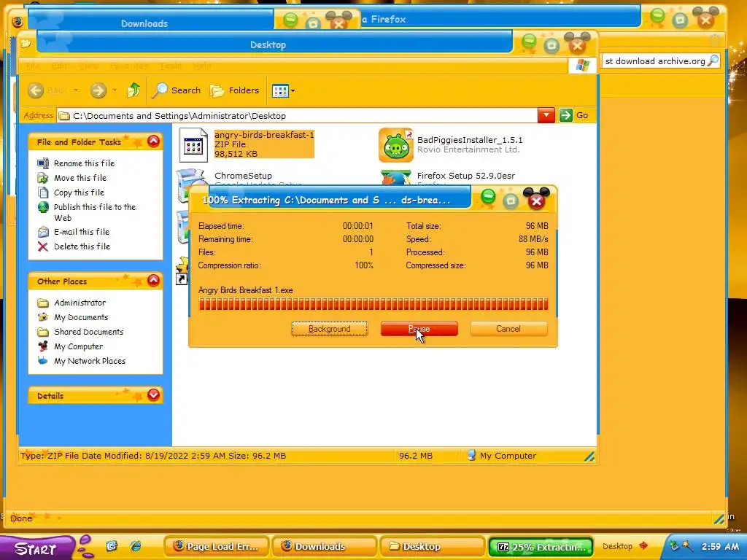747x560 pixels.
Task: Open Shared Documents in Other Places
Action: coord(88,332)
